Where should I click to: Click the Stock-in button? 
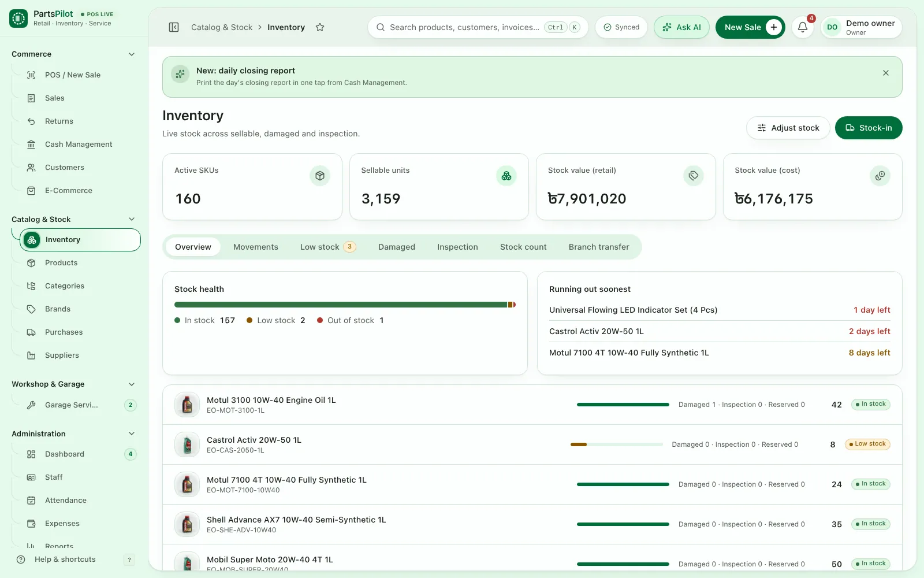coord(869,128)
